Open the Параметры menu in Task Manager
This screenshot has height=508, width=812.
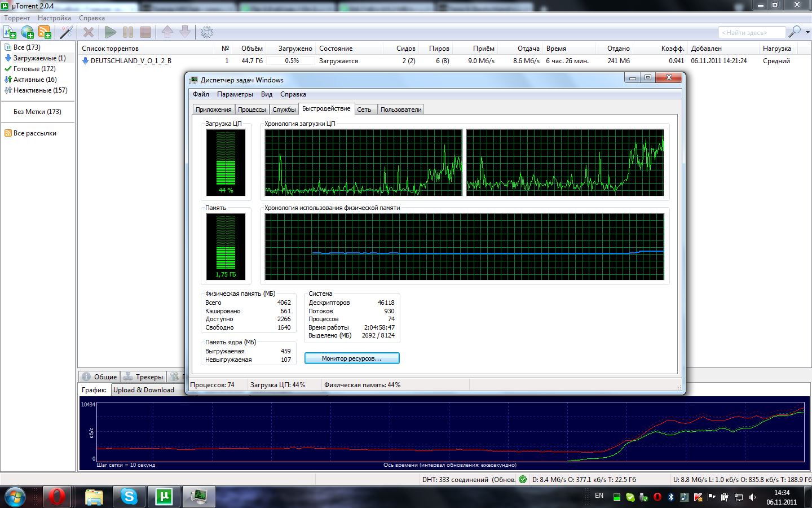pyautogui.click(x=235, y=94)
